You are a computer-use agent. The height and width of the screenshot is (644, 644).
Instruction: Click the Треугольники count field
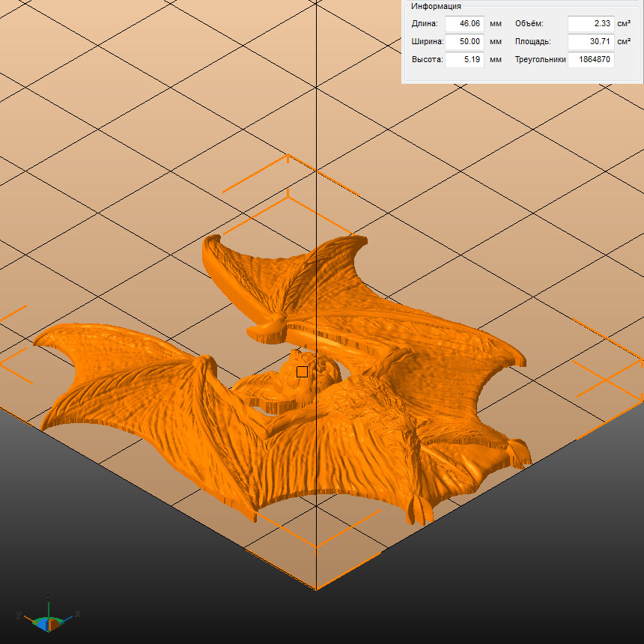click(590, 60)
